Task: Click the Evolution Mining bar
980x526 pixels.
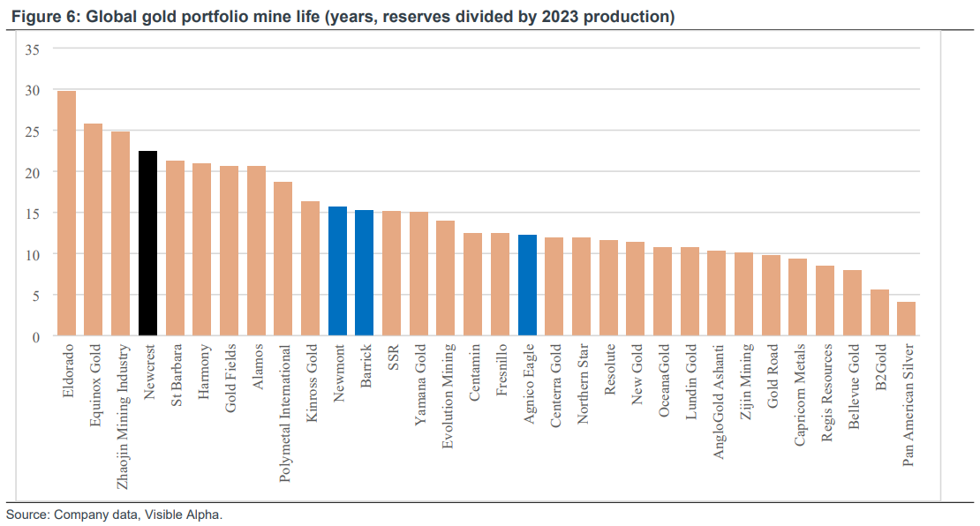Action: pyautogui.click(x=446, y=279)
